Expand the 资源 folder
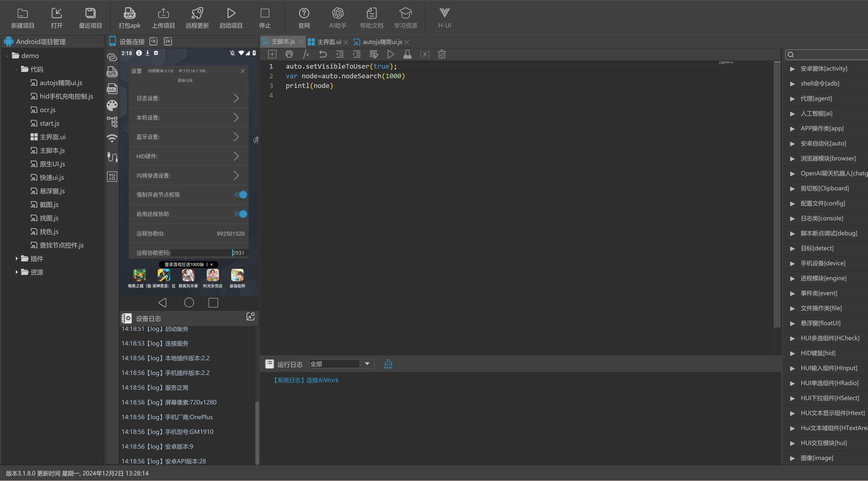This screenshot has height=481, width=868. 16,272
